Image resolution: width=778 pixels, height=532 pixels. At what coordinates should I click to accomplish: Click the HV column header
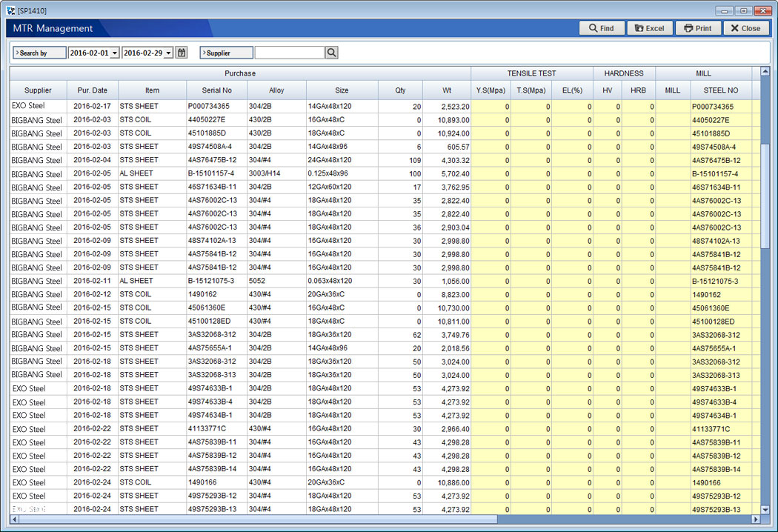tap(608, 90)
